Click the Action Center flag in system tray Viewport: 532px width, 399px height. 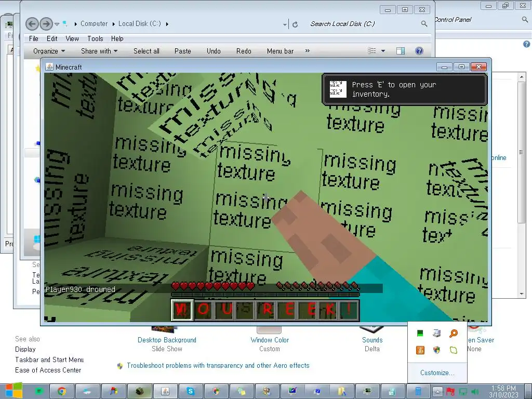click(450, 392)
